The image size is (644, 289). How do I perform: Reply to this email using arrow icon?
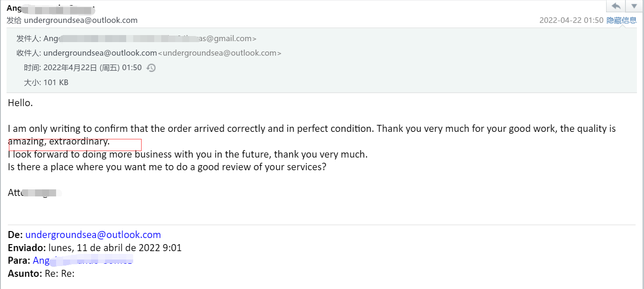(616, 6)
